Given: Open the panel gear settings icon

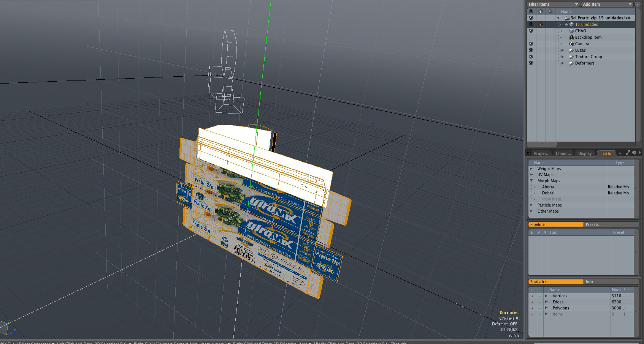Looking at the screenshot, I should pyautogui.click(x=634, y=153).
